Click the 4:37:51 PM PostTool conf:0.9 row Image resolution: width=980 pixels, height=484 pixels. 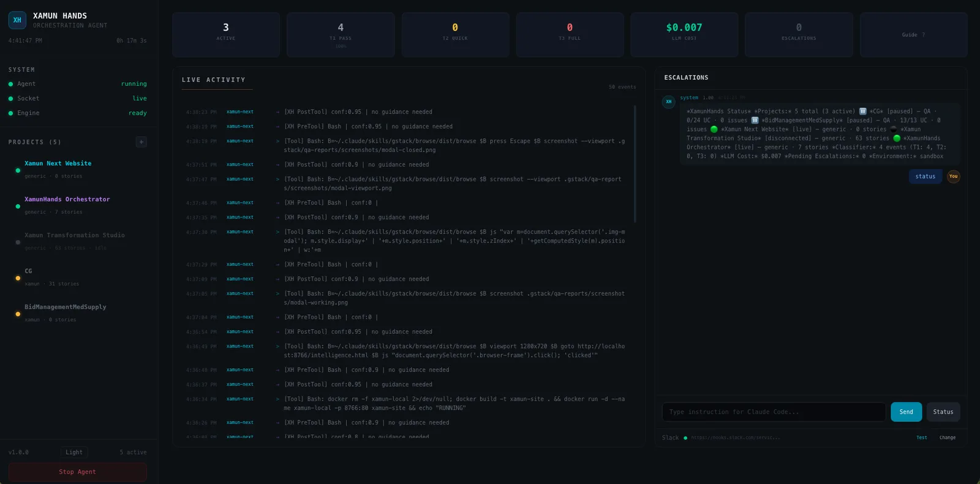407,165
